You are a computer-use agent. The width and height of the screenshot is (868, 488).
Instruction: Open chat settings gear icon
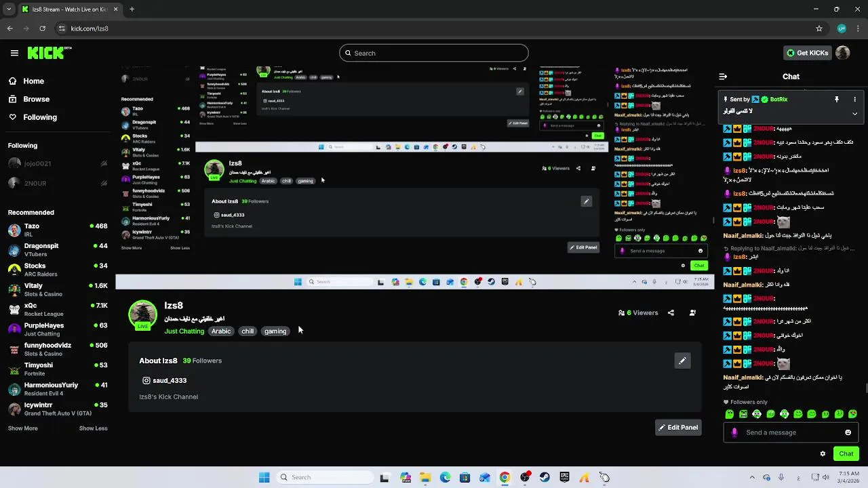pyautogui.click(x=823, y=454)
